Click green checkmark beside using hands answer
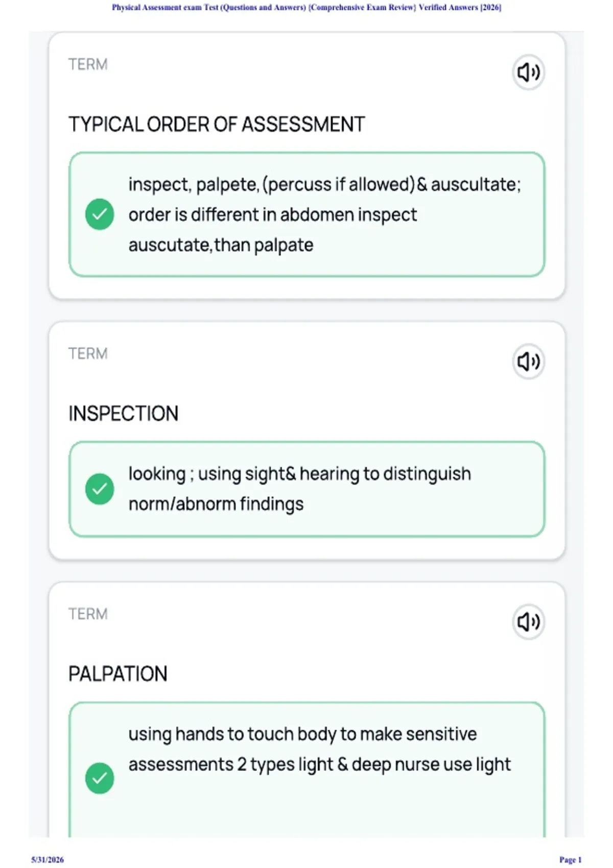 (x=100, y=778)
